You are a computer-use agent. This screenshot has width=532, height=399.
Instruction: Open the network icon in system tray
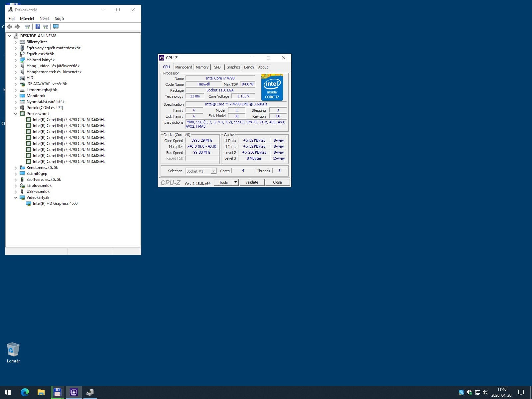click(x=477, y=392)
